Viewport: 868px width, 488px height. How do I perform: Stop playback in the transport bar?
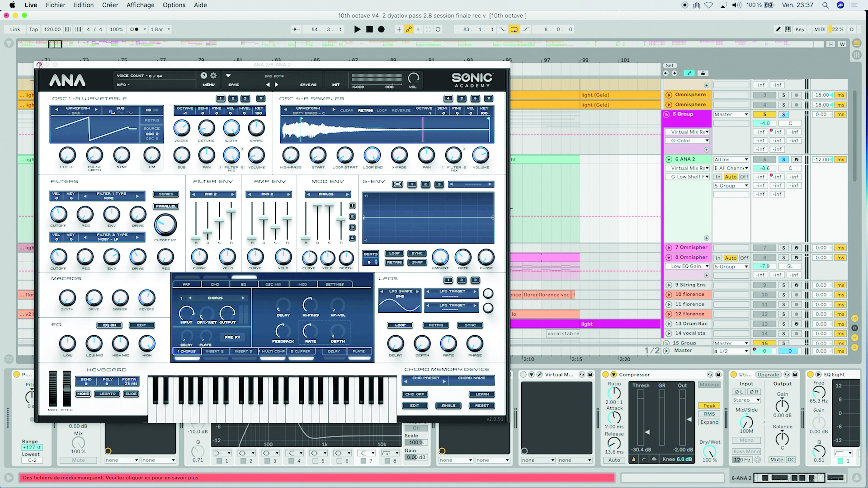tap(369, 29)
